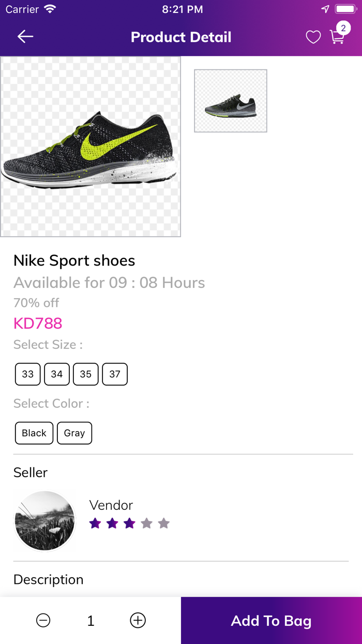View the gray shoe thumbnail
The width and height of the screenshot is (362, 644).
[x=231, y=101]
